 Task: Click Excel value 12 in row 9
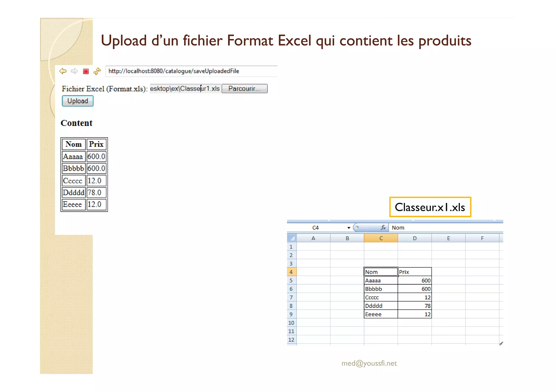[415, 314]
